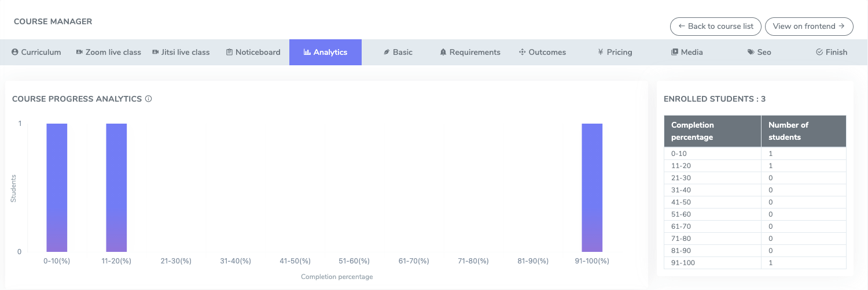Click the Zoom live class camera icon
Viewport: 868px width, 290px height.
(x=79, y=52)
